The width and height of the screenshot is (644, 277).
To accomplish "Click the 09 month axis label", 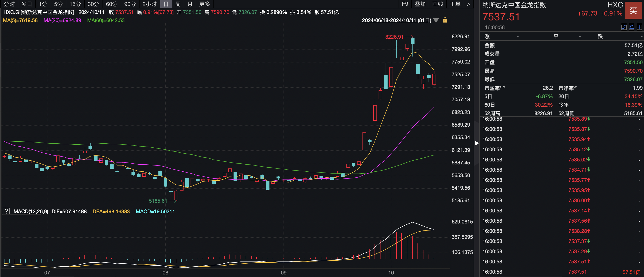I will (x=284, y=273).
